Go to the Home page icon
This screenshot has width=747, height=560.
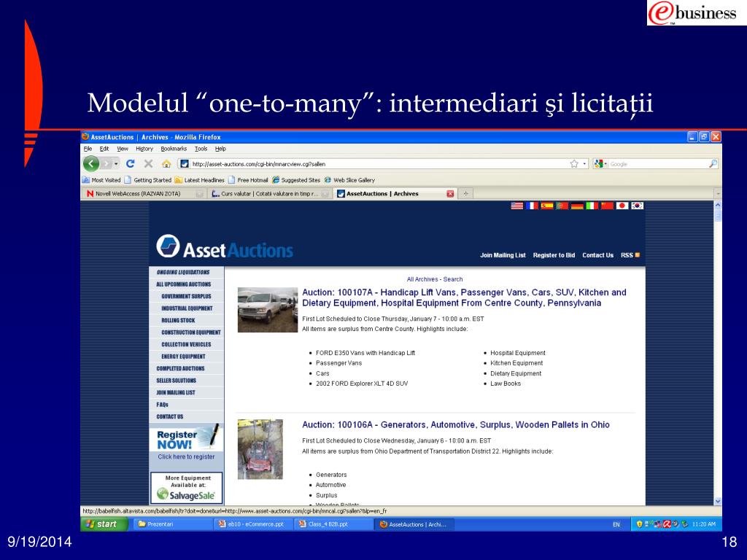(166, 164)
